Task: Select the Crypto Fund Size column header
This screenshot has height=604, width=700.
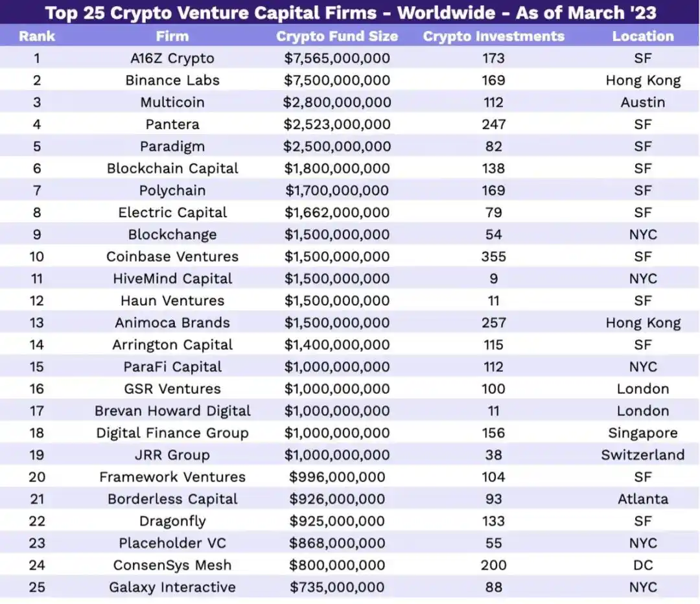Action: tap(337, 36)
